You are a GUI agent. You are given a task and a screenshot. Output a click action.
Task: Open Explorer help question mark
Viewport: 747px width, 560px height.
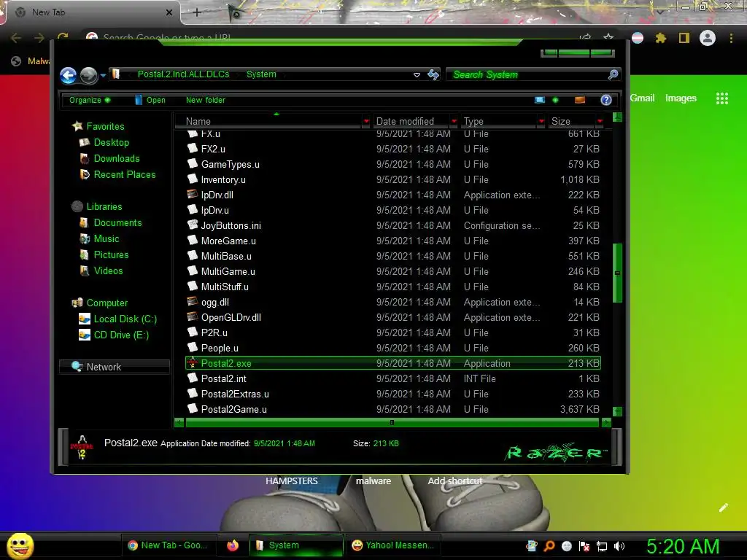pos(606,100)
